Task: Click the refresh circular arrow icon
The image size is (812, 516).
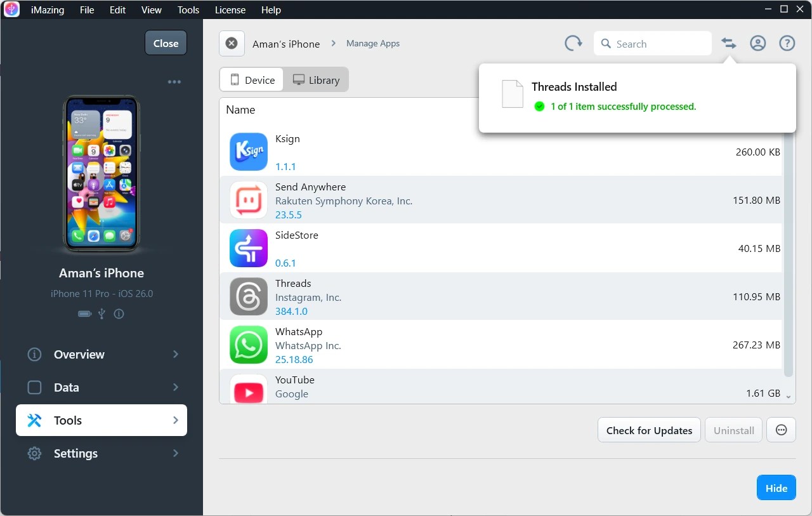Action: point(573,43)
